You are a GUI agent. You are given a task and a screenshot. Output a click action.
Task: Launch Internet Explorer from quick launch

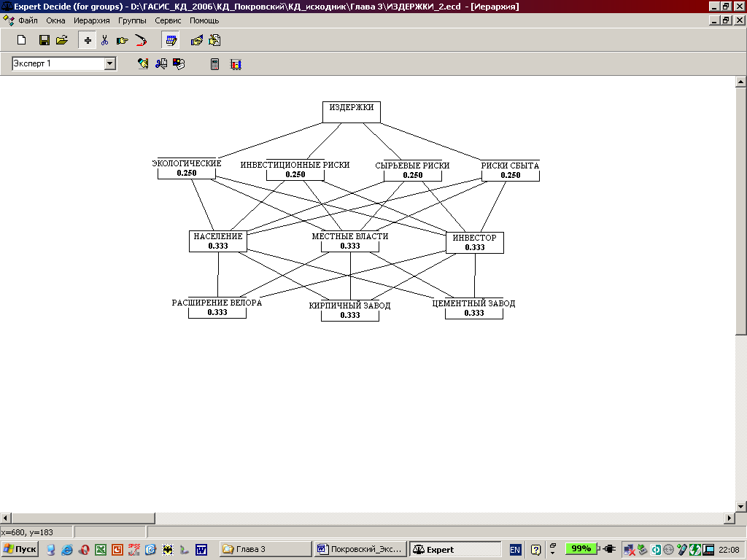(x=66, y=550)
